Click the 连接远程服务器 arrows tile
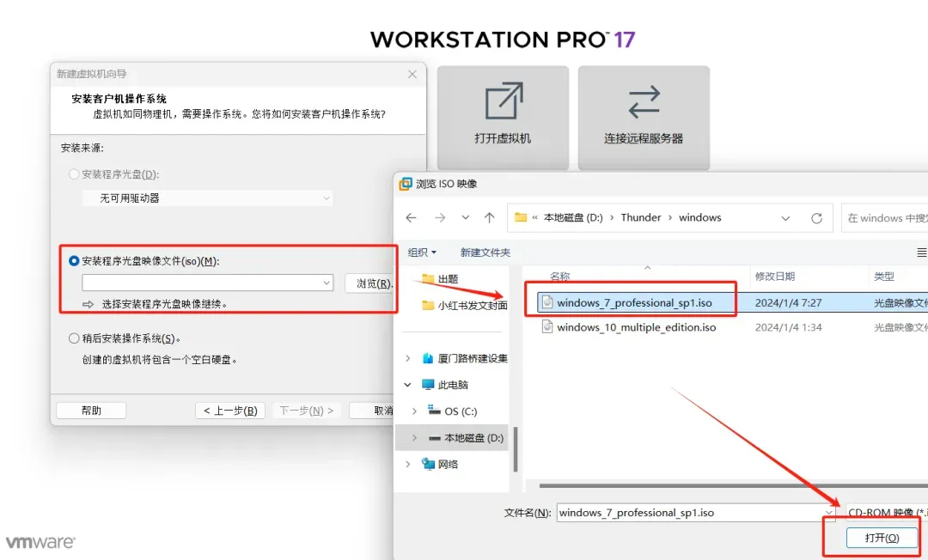 click(x=644, y=117)
